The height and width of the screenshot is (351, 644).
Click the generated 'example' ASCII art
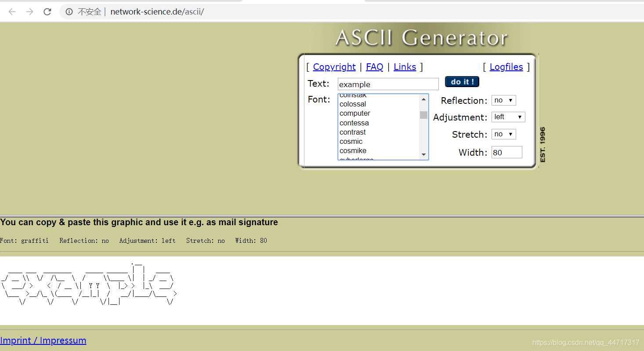tap(89, 284)
